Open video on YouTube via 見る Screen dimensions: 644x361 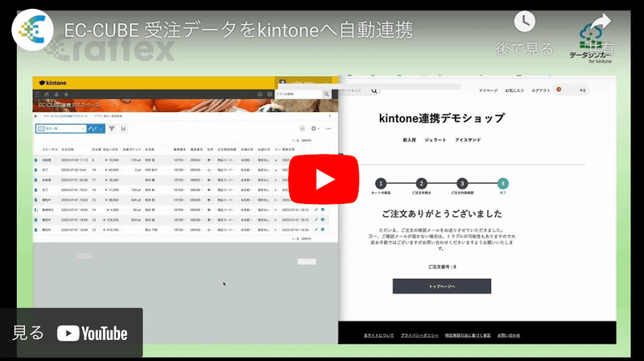72,333
